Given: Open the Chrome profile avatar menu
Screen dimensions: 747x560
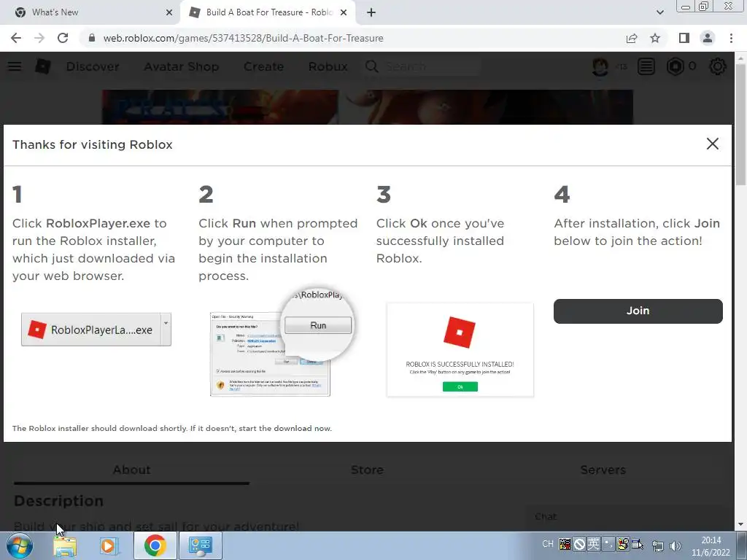Looking at the screenshot, I should click(x=708, y=38).
